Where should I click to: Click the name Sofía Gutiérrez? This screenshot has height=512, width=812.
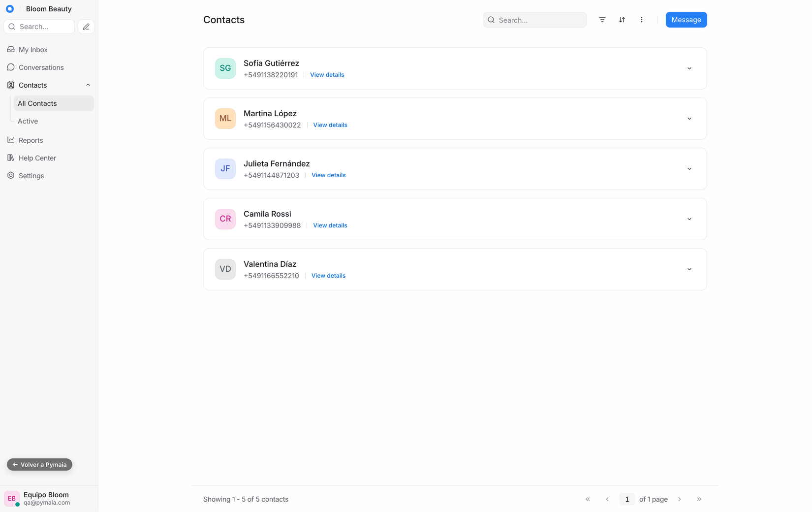[271, 63]
